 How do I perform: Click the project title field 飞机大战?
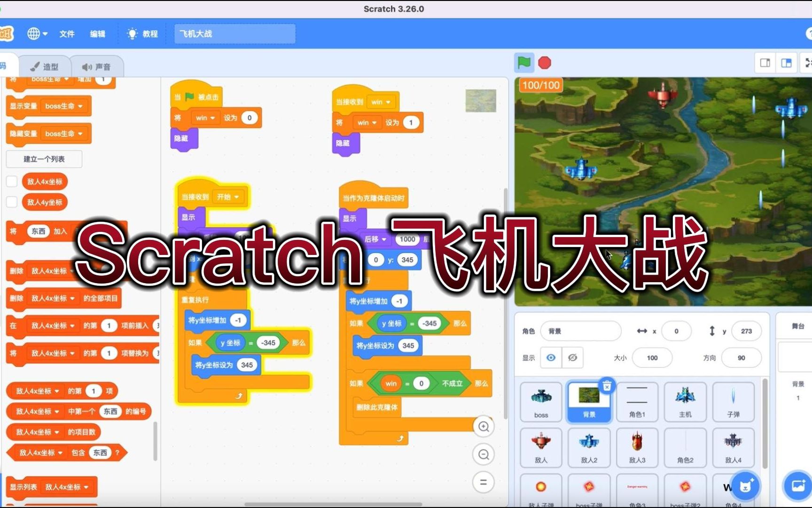point(234,34)
